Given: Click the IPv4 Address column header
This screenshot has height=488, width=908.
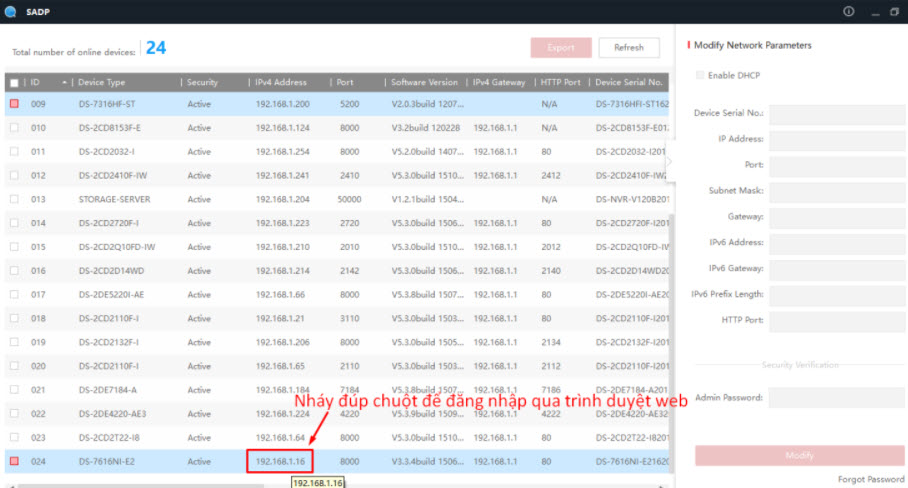Looking at the screenshot, I should point(281,82).
